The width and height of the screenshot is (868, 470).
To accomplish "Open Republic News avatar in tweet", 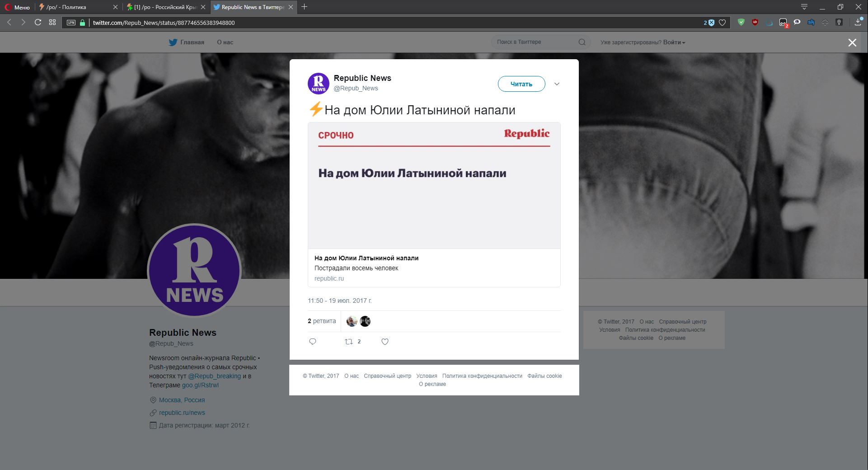I will click(x=319, y=84).
